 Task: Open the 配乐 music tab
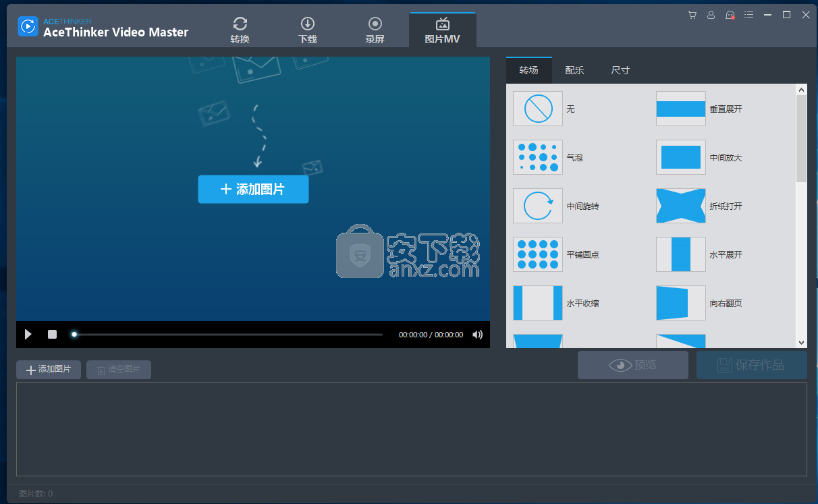pyautogui.click(x=574, y=70)
